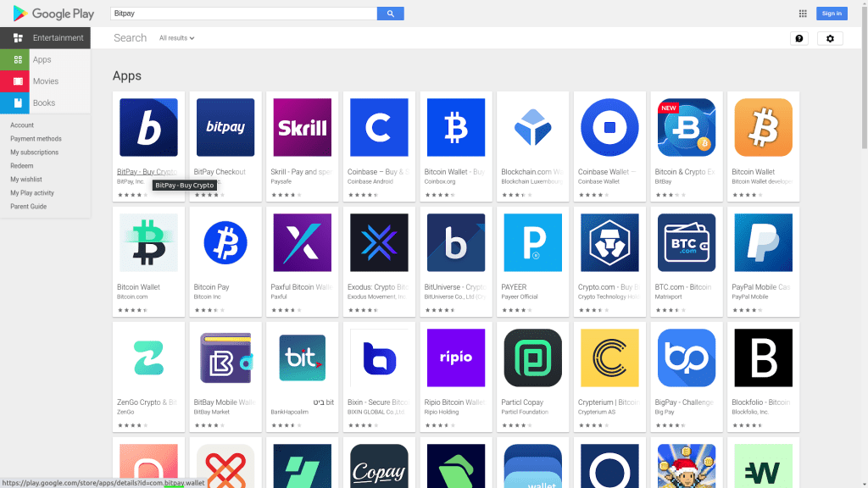Open My subscriptions link
The width and height of the screenshot is (868, 488).
pyautogui.click(x=34, y=152)
